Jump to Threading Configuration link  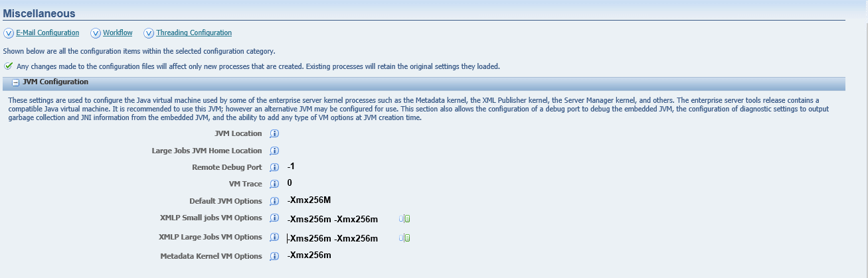click(194, 33)
